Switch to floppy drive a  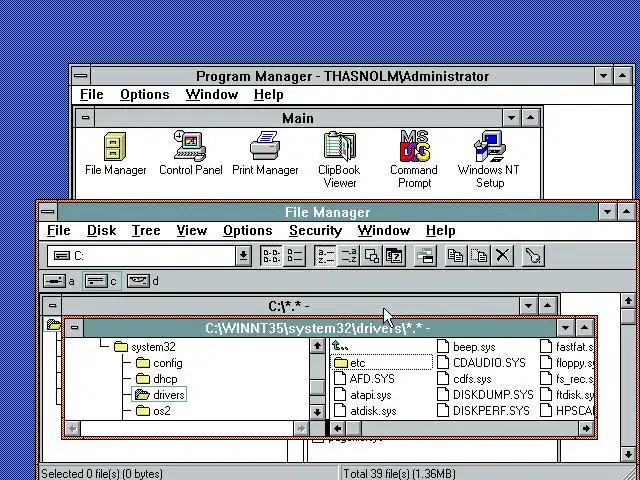click(60, 281)
